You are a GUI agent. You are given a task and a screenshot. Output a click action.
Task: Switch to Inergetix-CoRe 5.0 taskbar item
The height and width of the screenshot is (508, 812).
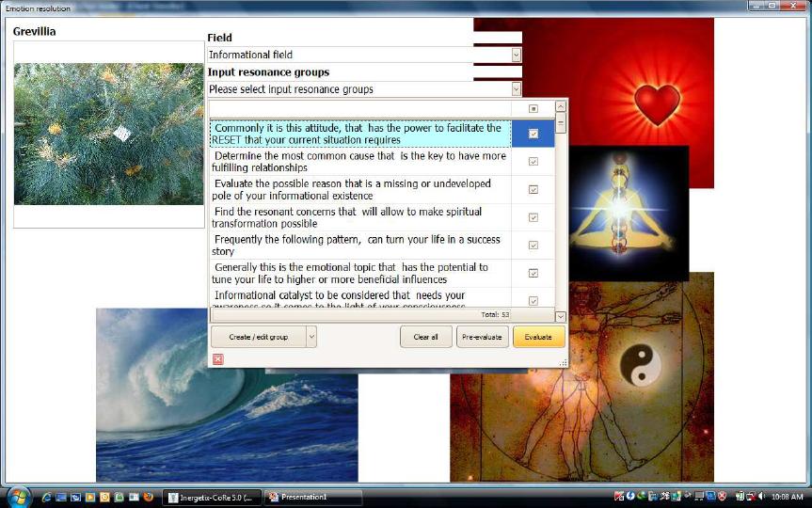click(212, 497)
